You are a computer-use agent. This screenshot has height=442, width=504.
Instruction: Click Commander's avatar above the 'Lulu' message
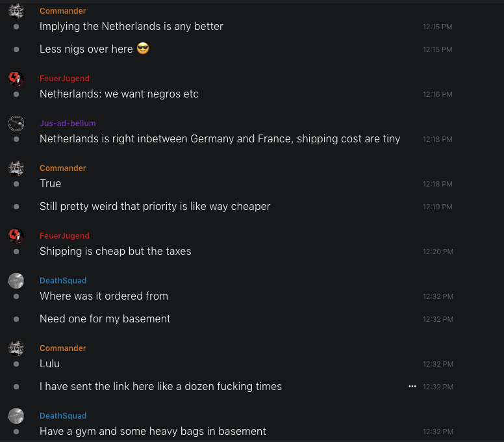pyautogui.click(x=16, y=348)
